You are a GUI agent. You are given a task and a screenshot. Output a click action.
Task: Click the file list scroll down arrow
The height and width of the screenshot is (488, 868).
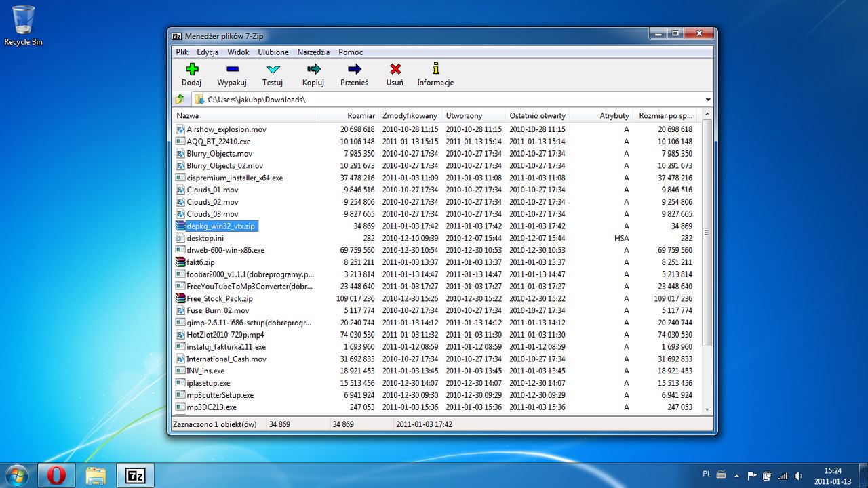(707, 409)
